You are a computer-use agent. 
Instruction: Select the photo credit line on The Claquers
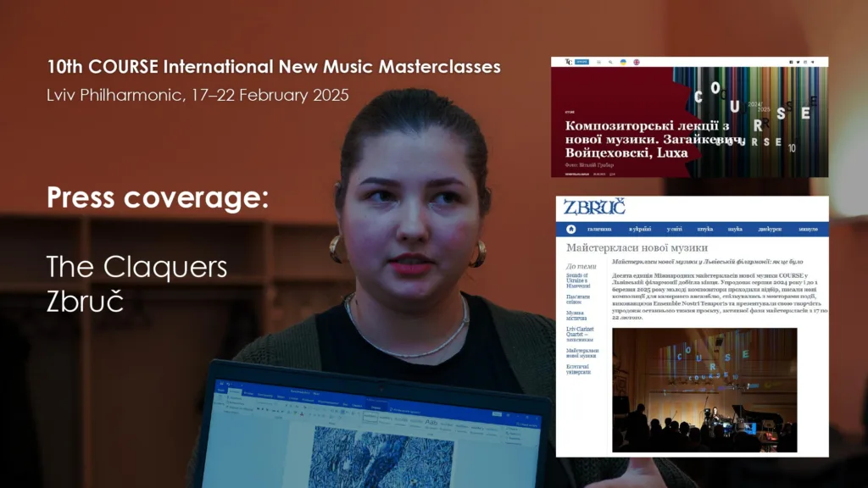click(589, 165)
